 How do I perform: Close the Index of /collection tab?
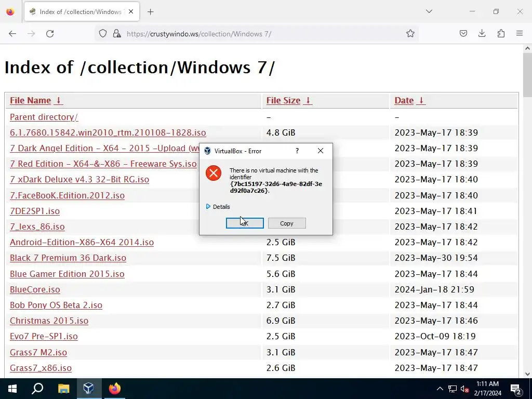pyautogui.click(x=131, y=11)
